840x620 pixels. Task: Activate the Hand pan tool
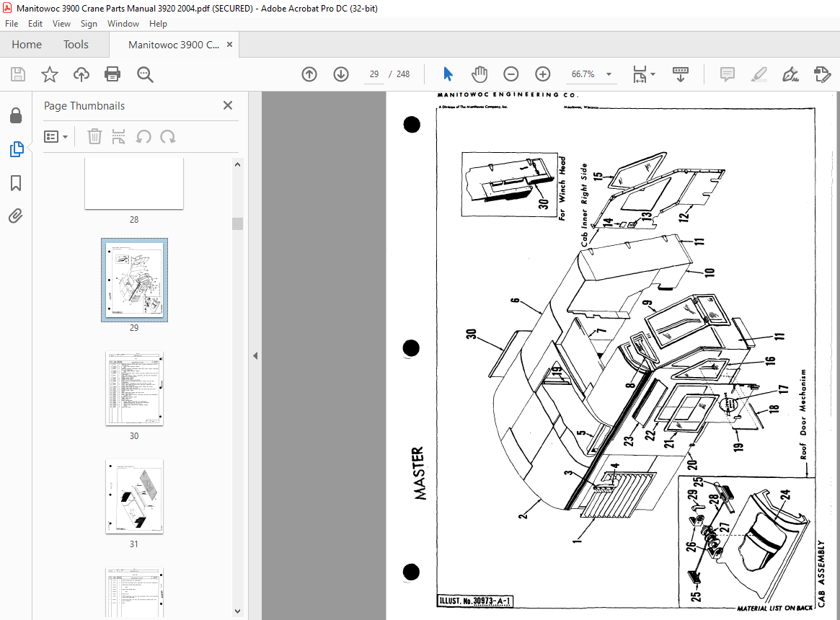pos(479,74)
